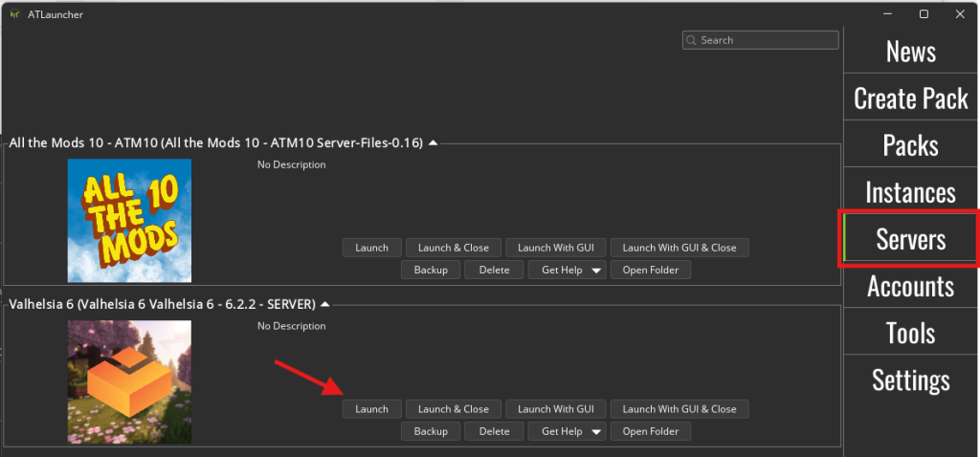
Task: Delete the All the Mods 10 server
Action: click(494, 271)
